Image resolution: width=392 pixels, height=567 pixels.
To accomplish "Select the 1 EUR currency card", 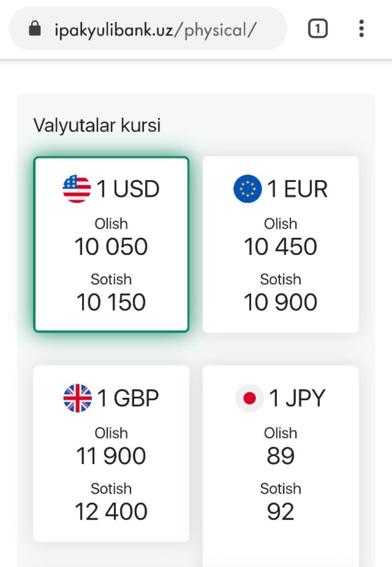I will pyautogui.click(x=281, y=244).
